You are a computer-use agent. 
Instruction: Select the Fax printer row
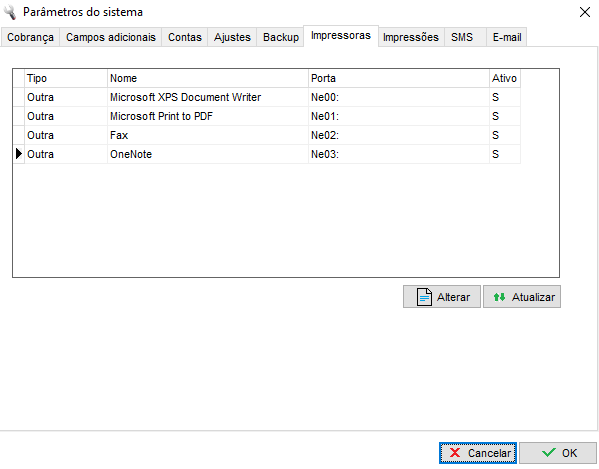tap(267, 135)
